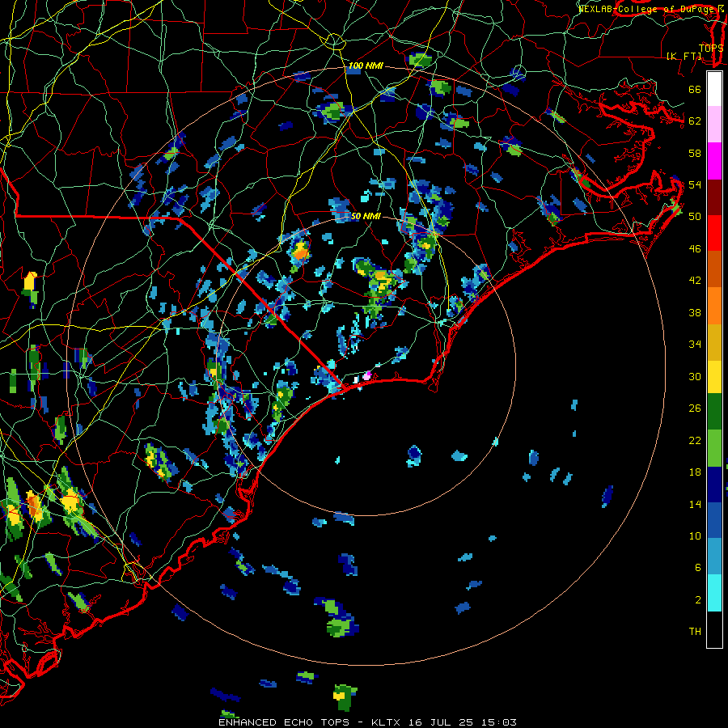
Task: Click the "NEXLAB-College of DuPage" credit text
Action: click(647, 9)
